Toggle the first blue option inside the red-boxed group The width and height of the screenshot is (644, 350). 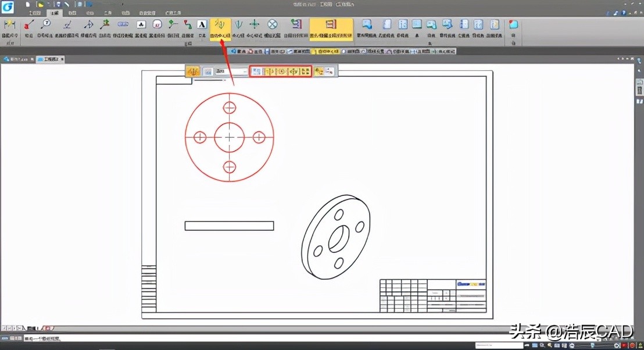pyautogui.click(x=257, y=72)
